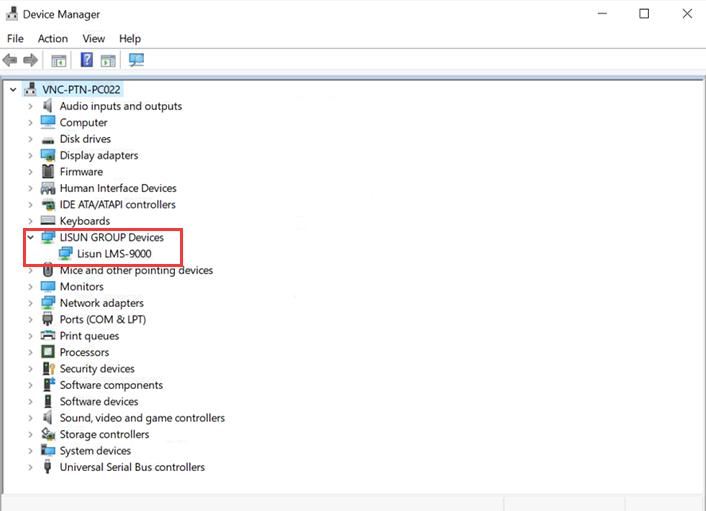The height and width of the screenshot is (511, 706).
Task: Select the Mice and other pointing devices entry
Action: (x=136, y=270)
